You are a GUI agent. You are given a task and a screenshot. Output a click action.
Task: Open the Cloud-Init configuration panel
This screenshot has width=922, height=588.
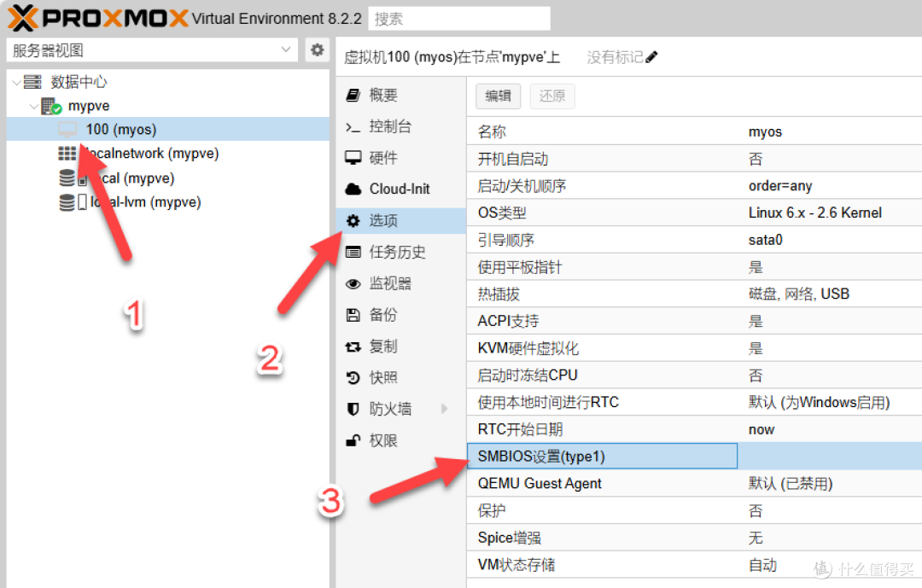point(400,189)
